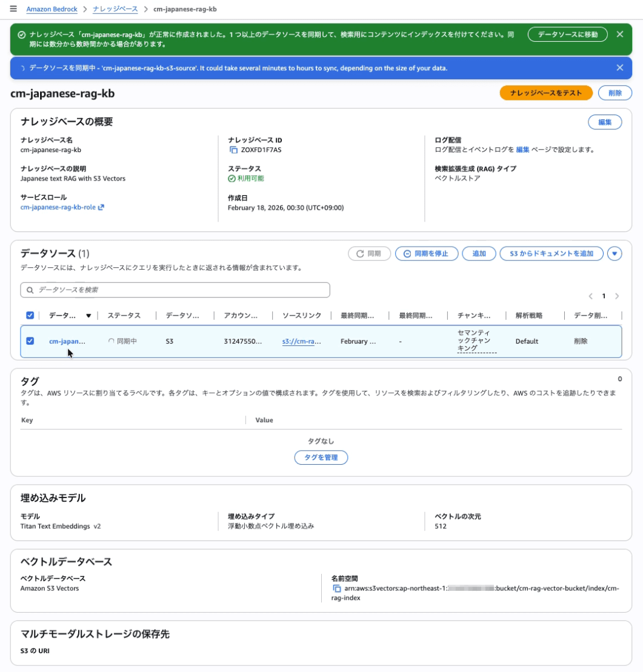Click the Value tag column header
643x672 pixels.
(x=264, y=420)
